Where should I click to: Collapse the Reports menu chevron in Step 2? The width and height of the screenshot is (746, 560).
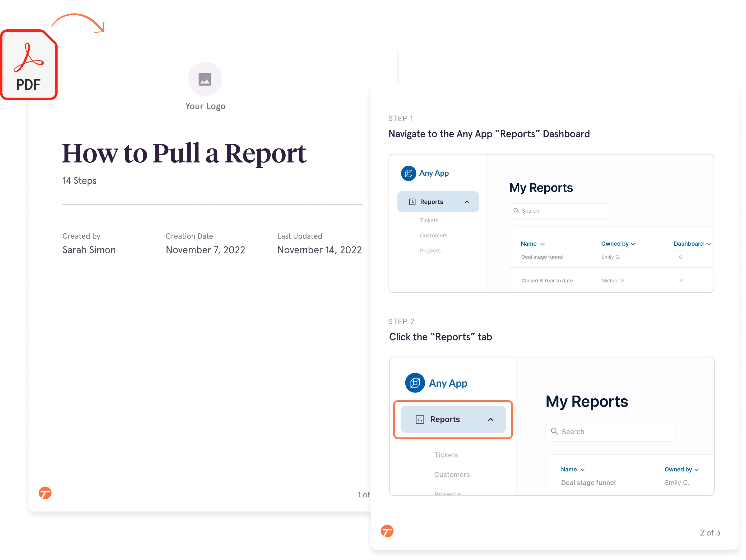491,419
